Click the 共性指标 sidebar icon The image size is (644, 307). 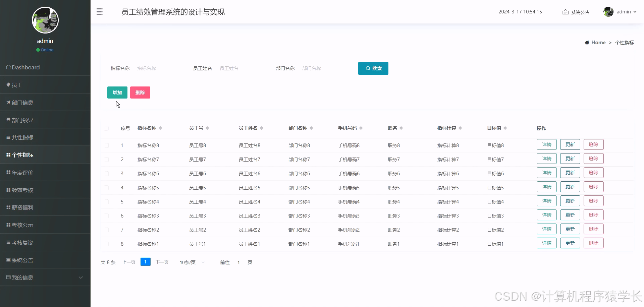tap(8, 137)
